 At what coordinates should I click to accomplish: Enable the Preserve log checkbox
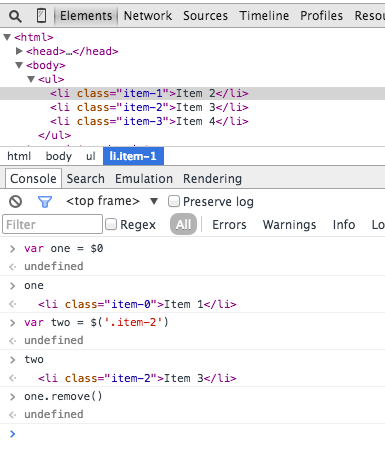click(x=174, y=201)
